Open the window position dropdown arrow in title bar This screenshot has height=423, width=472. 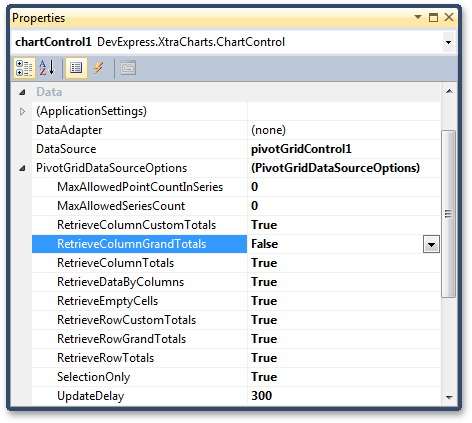pyautogui.click(x=418, y=17)
